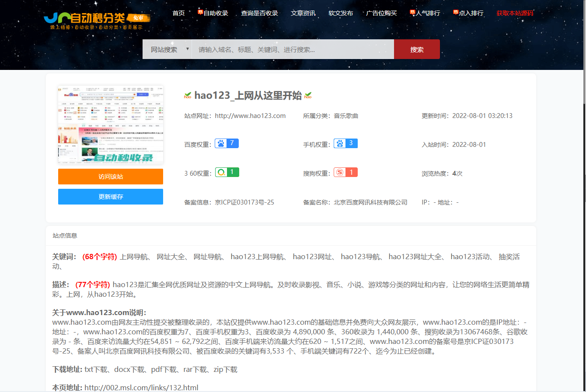
Task: Click the hot badge on 人气排行
Action: [412, 12]
